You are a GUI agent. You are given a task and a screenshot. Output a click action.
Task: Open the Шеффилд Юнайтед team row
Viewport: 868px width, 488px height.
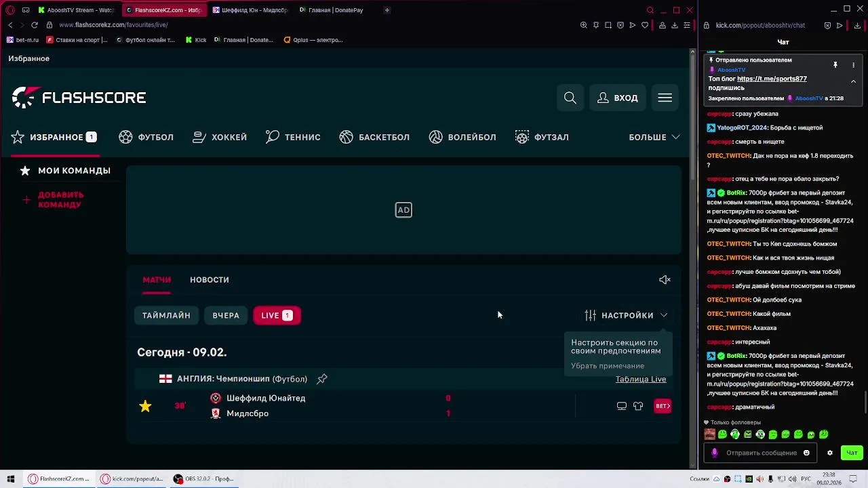click(266, 399)
